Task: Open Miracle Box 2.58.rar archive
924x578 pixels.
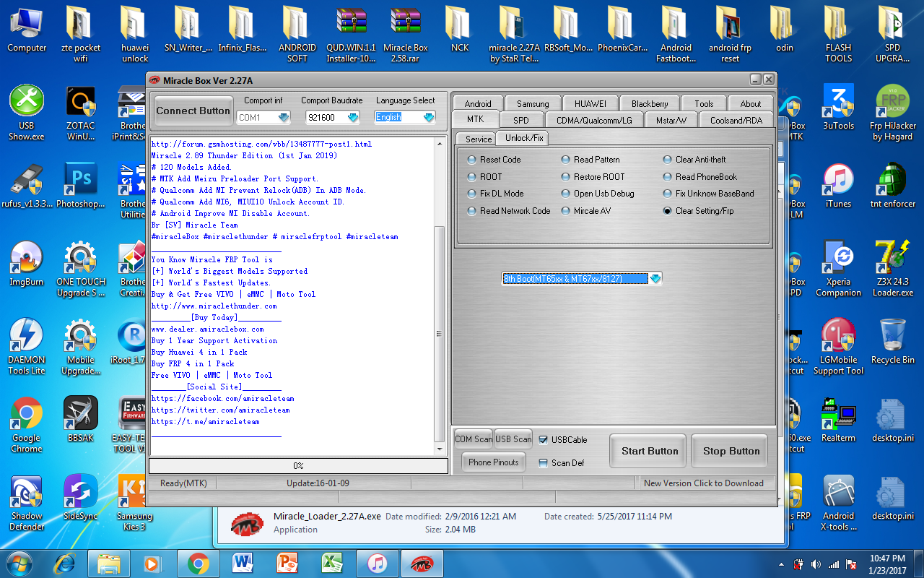Action: click(x=406, y=34)
